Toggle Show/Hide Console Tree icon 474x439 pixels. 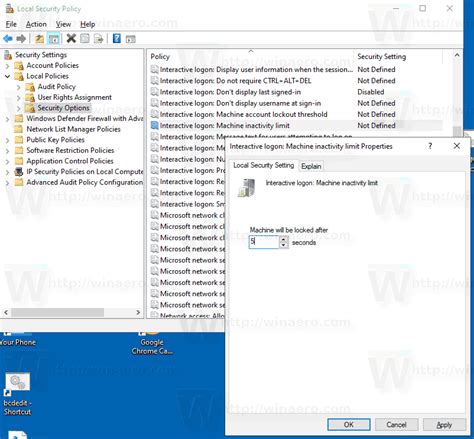tap(54, 39)
